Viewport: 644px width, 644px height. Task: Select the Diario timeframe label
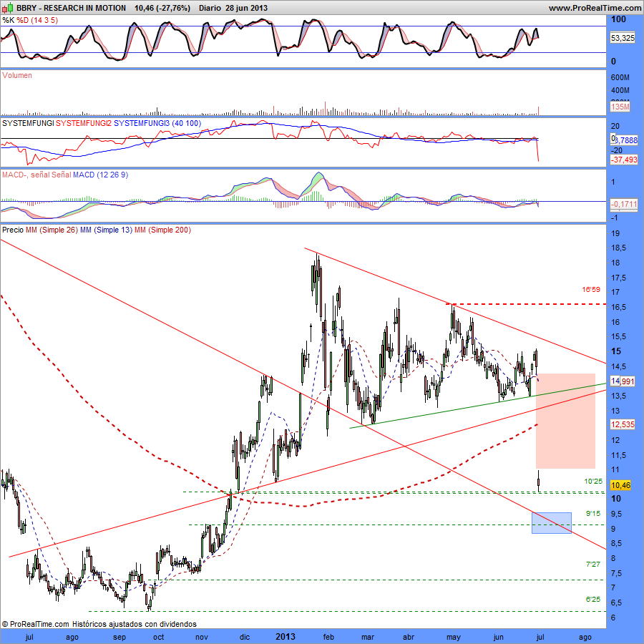210,8
